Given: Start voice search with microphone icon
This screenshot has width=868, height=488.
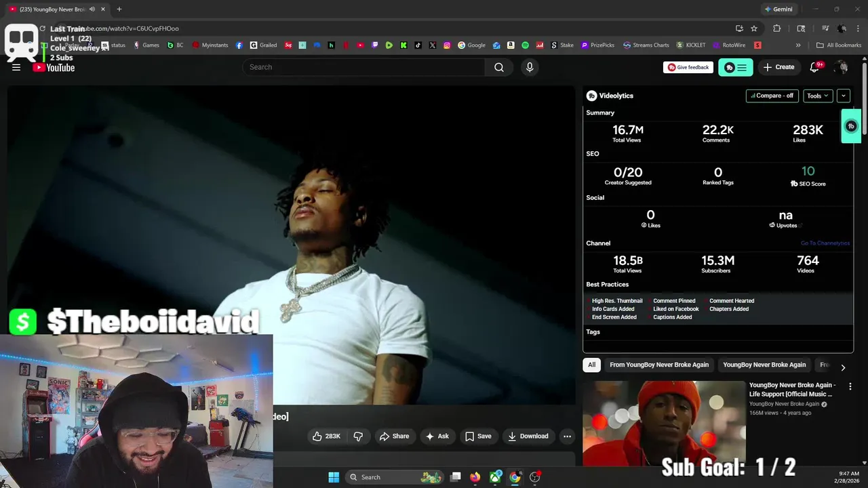Looking at the screenshot, I should (530, 67).
